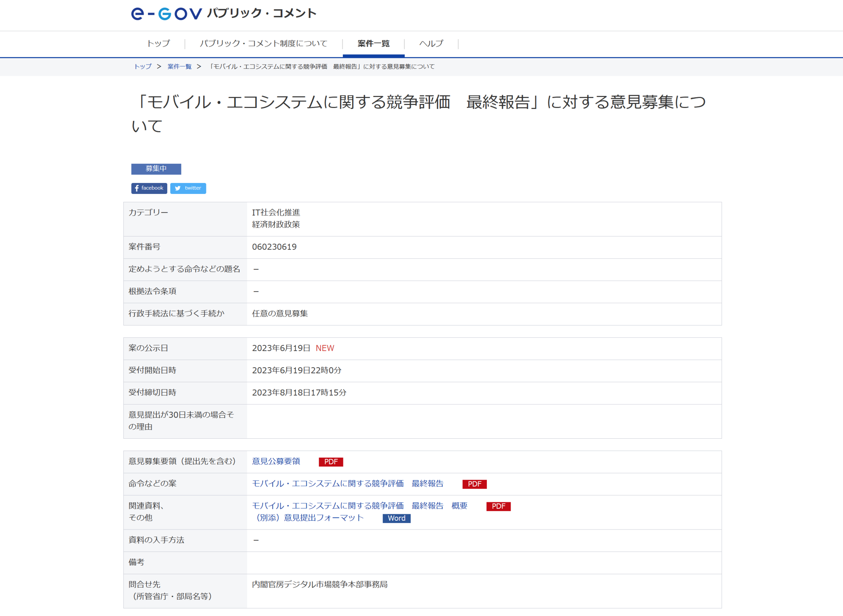Click the 募集中 status badge
This screenshot has height=616, width=843.
156,169
